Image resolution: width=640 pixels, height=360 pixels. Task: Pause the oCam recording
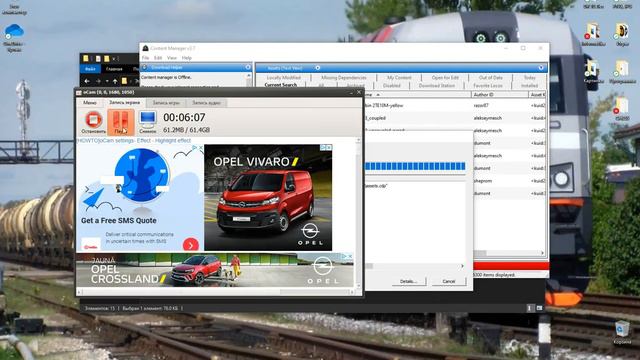pos(120,122)
